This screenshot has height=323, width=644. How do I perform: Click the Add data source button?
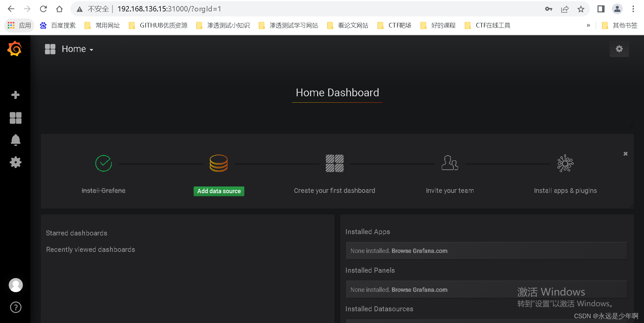click(x=219, y=191)
